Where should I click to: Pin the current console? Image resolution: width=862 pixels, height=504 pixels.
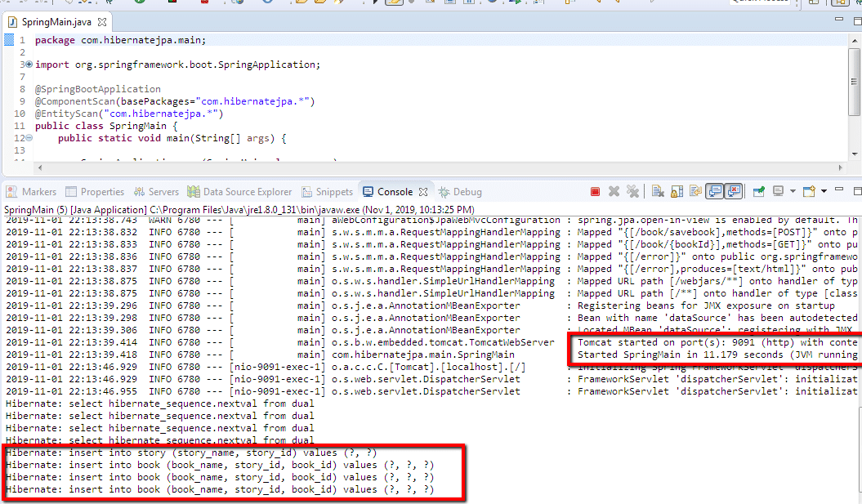759,192
